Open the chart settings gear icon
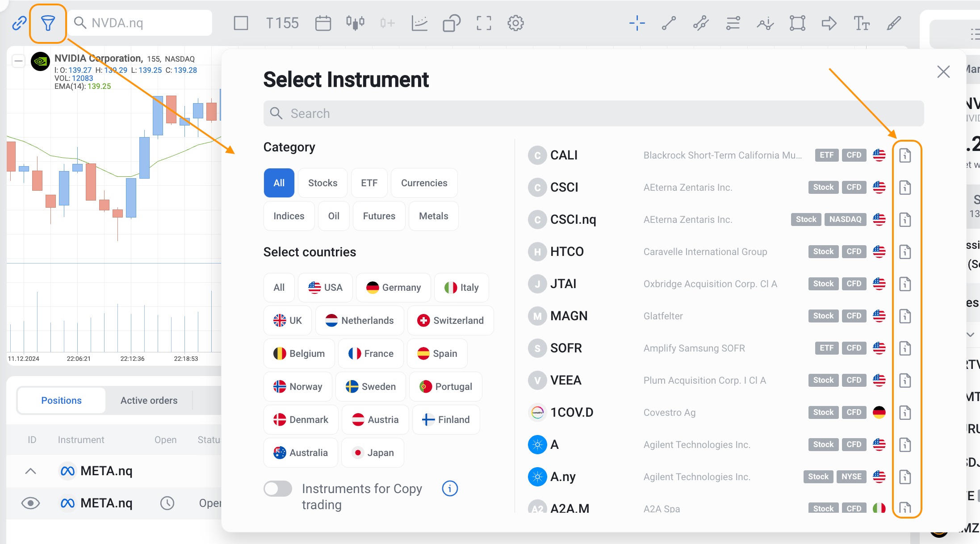 point(515,23)
